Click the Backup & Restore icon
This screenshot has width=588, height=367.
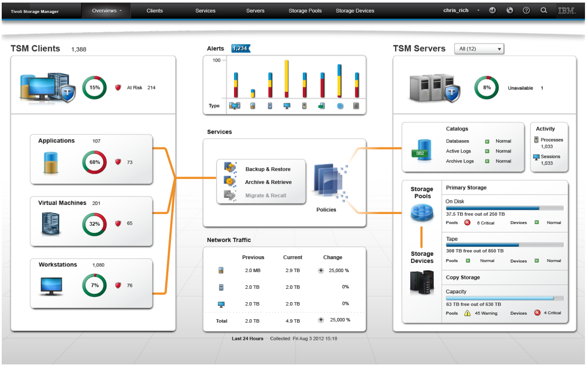point(231,168)
